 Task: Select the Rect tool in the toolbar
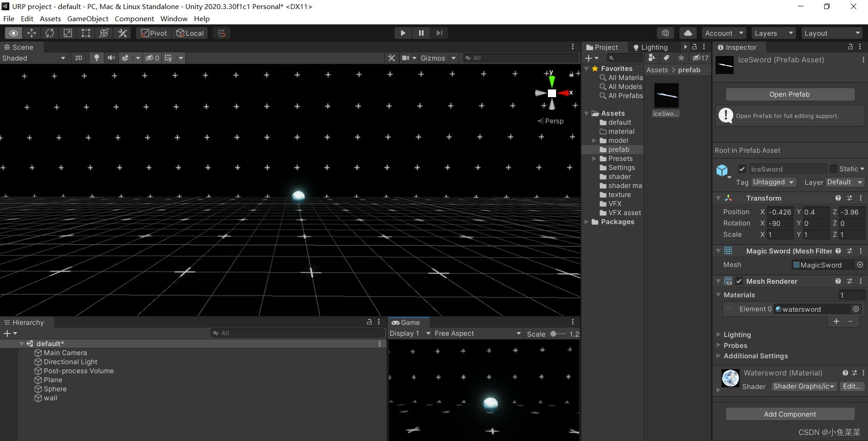coord(86,33)
